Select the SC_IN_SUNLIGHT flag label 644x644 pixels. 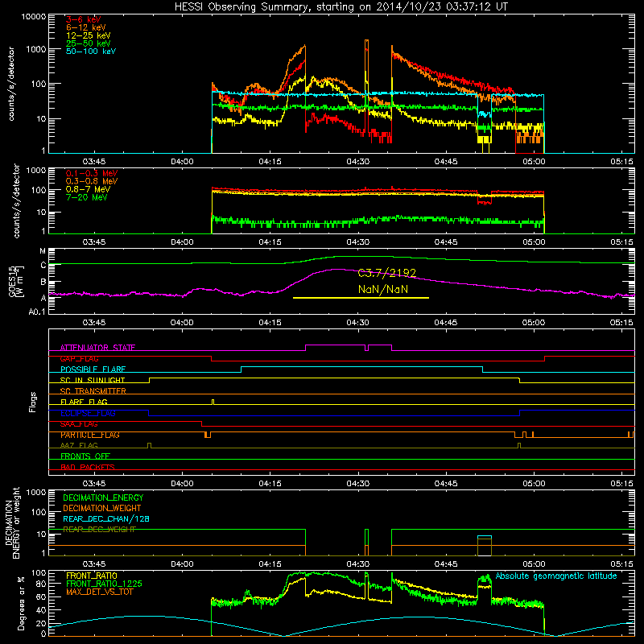[93, 380]
